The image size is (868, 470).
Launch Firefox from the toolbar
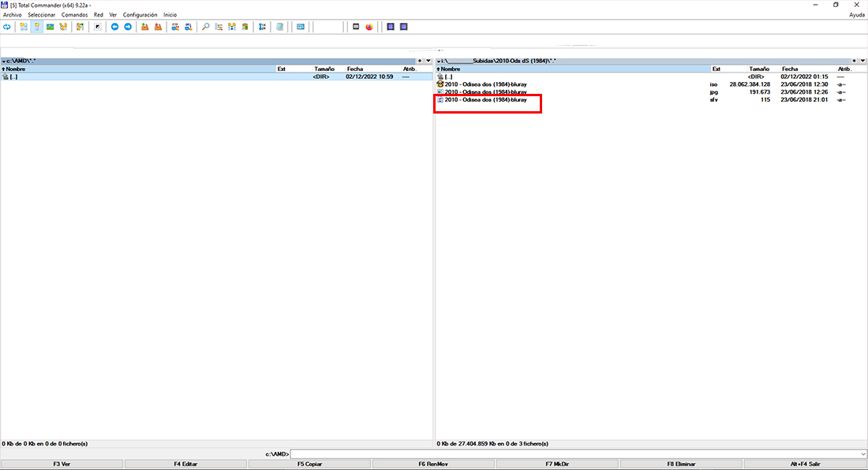click(369, 27)
